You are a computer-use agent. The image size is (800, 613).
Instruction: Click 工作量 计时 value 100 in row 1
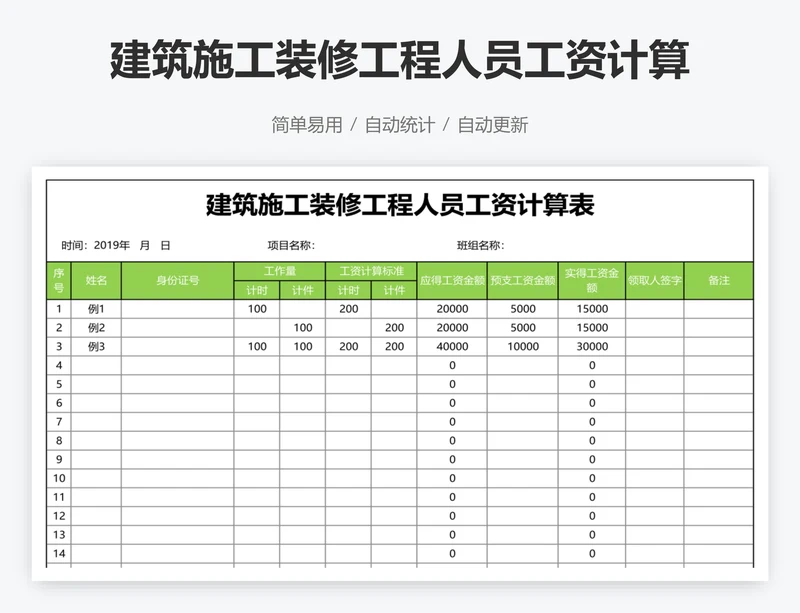tap(257, 309)
